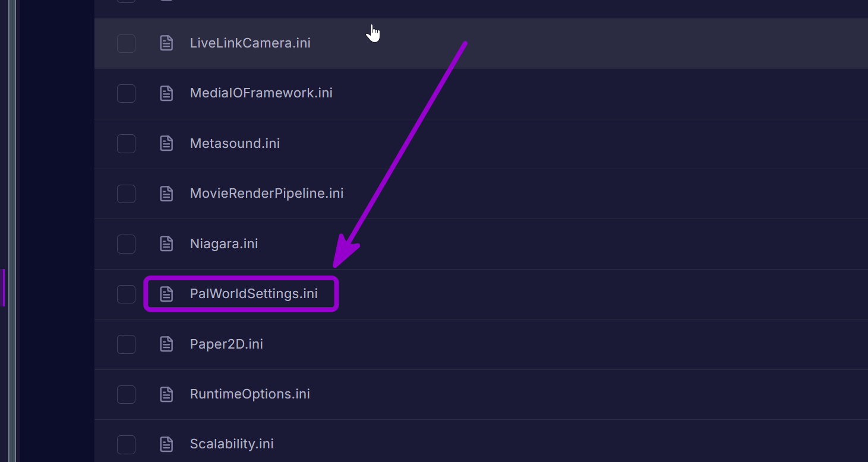
Task: Click the file icon beside Niagara.ini
Action: point(166,243)
